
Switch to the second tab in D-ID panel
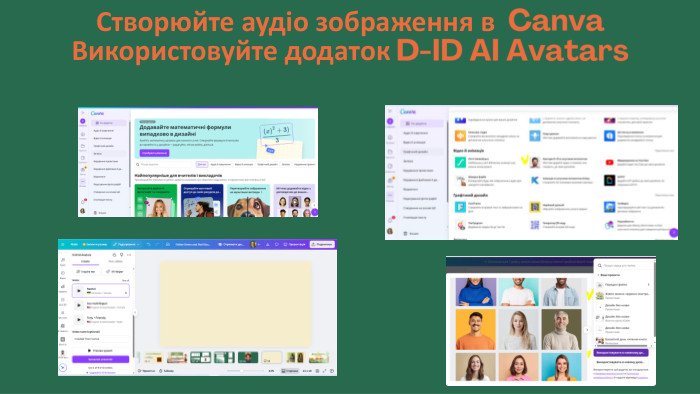coord(115,261)
